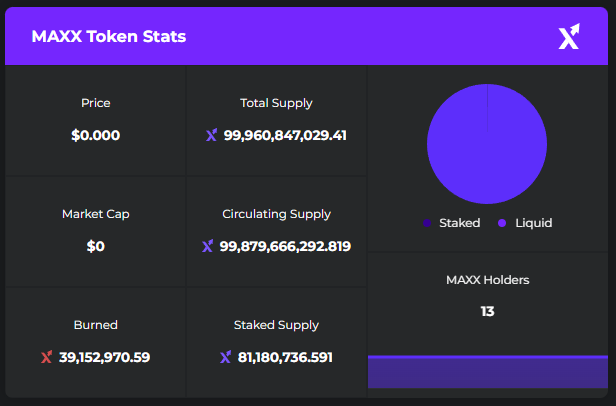Click the purple bar below MAXX Holders
The width and height of the screenshot is (616, 406).
click(x=487, y=372)
